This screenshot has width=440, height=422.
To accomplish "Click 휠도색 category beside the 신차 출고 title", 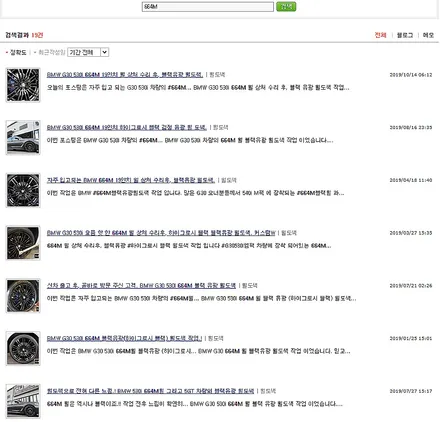I will (250, 285).
